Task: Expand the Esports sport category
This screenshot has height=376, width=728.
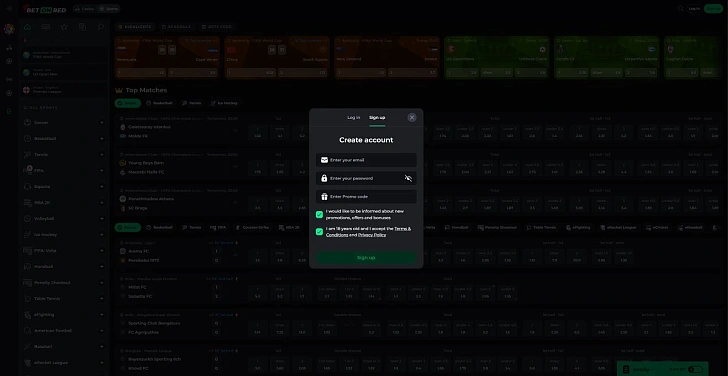Action: click(x=102, y=187)
